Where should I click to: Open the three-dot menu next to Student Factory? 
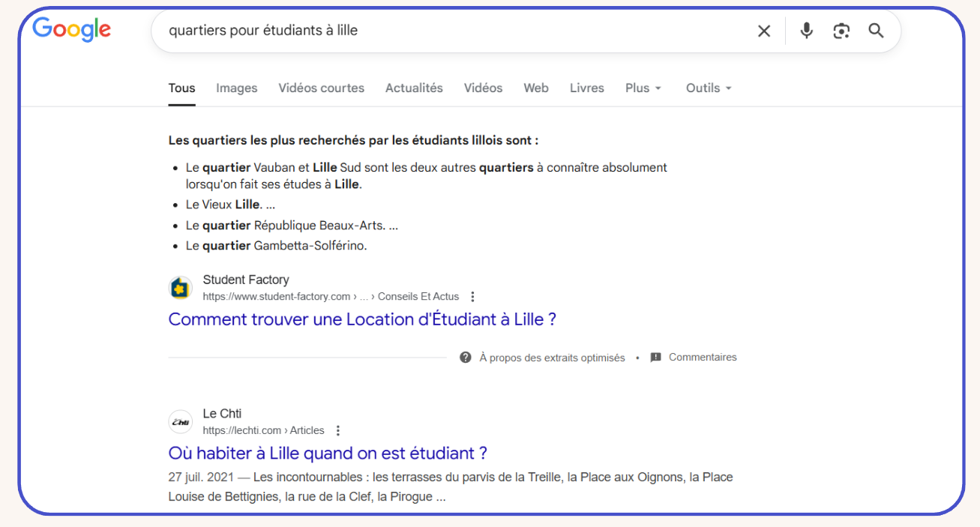[x=472, y=296]
